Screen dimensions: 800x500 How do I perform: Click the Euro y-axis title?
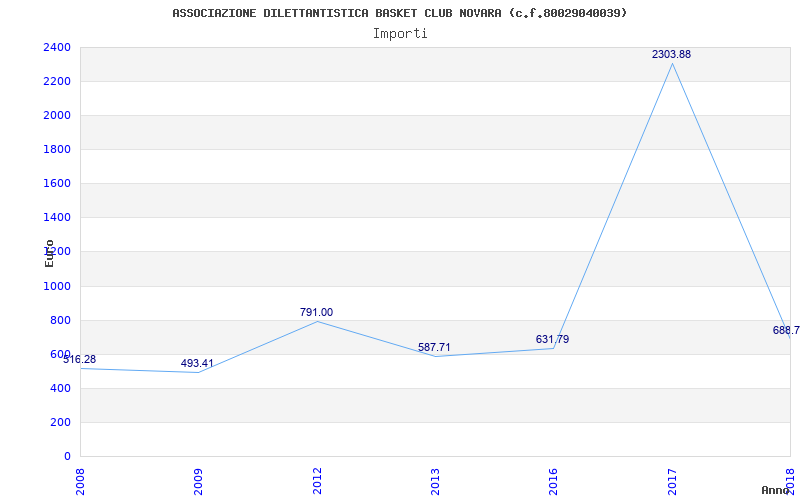49,254
